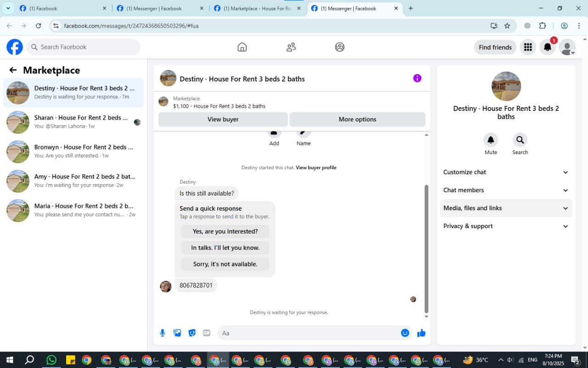
Task: Send a voice clip microphone icon
Action: click(163, 333)
